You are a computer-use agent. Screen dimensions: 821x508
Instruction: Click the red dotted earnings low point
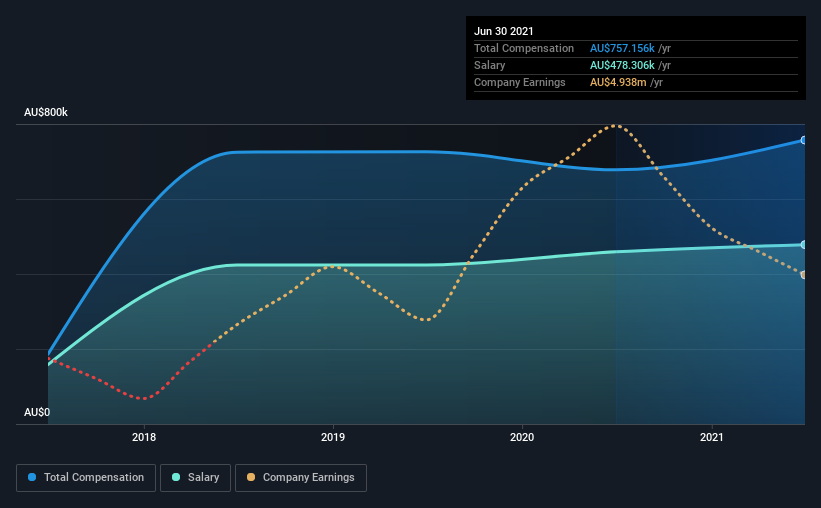click(144, 399)
